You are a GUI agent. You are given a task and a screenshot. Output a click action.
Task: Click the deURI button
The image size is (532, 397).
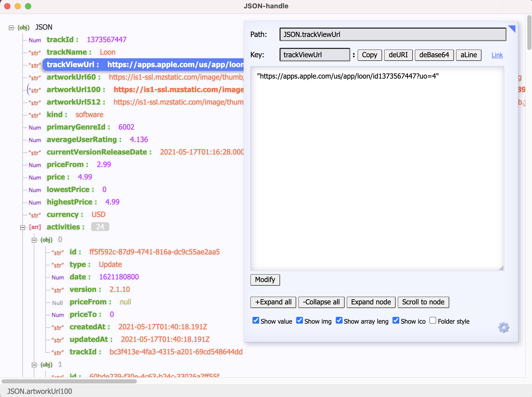(x=398, y=55)
